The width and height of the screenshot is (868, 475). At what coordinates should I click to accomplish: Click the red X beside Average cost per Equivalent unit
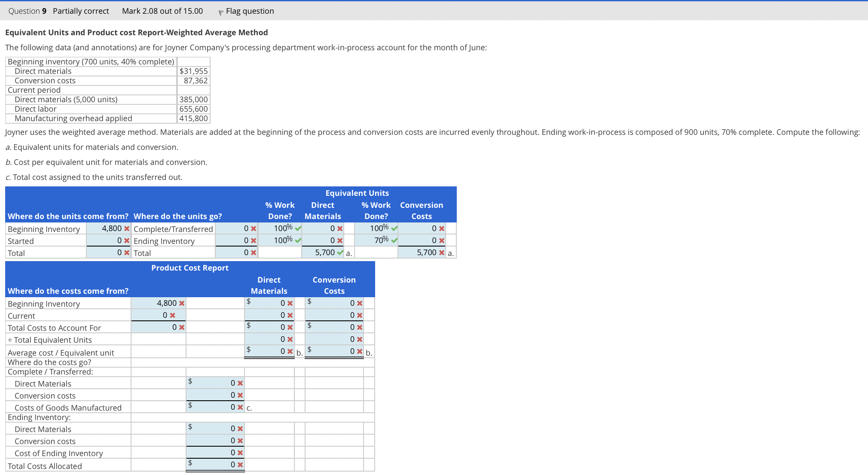(290, 350)
